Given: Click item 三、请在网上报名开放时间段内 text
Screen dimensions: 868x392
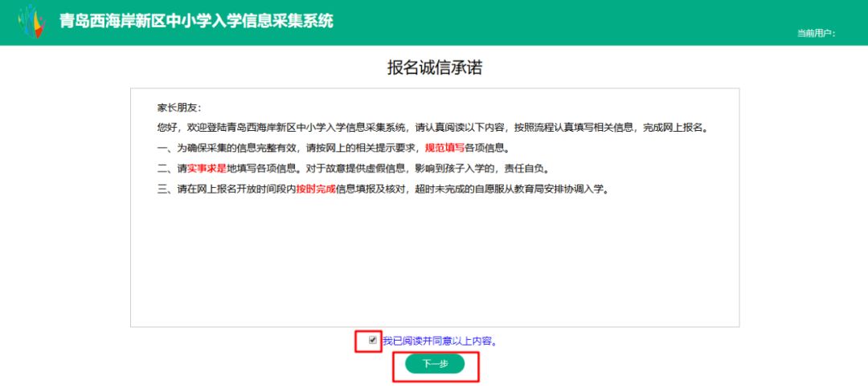Looking at the screenshot, I should [x=227, y=189].
